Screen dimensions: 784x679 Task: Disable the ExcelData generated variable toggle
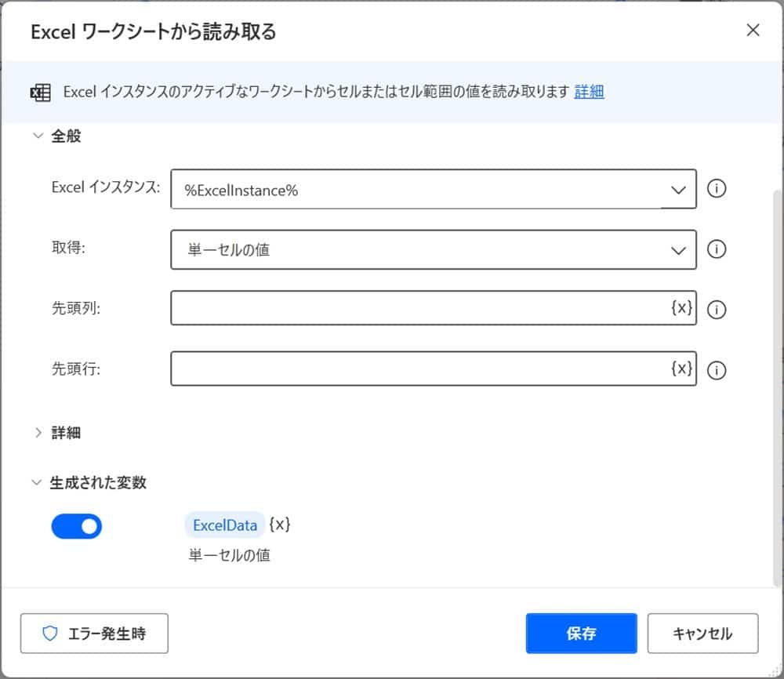[x=77, y=526]
